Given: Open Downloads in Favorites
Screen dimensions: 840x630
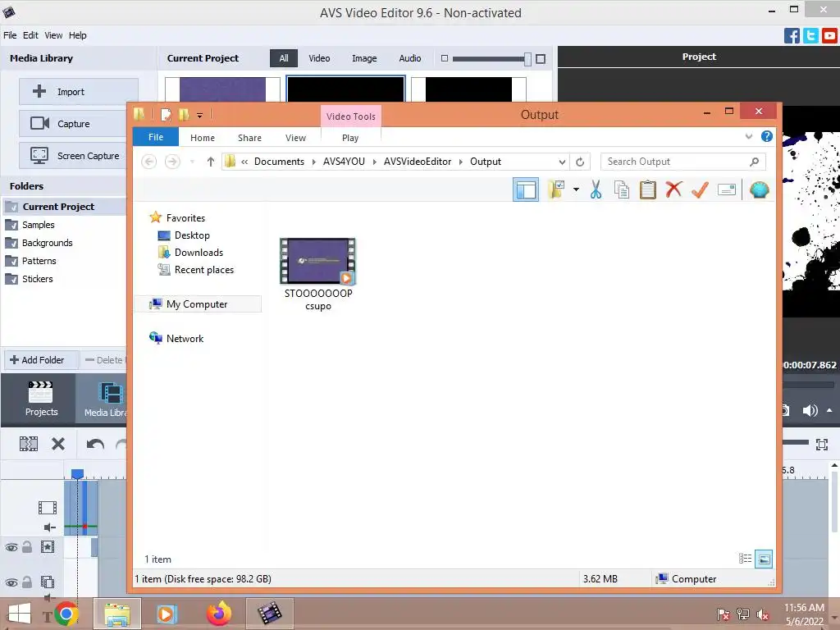Looking at the screenshot, I should pos(199,253).
